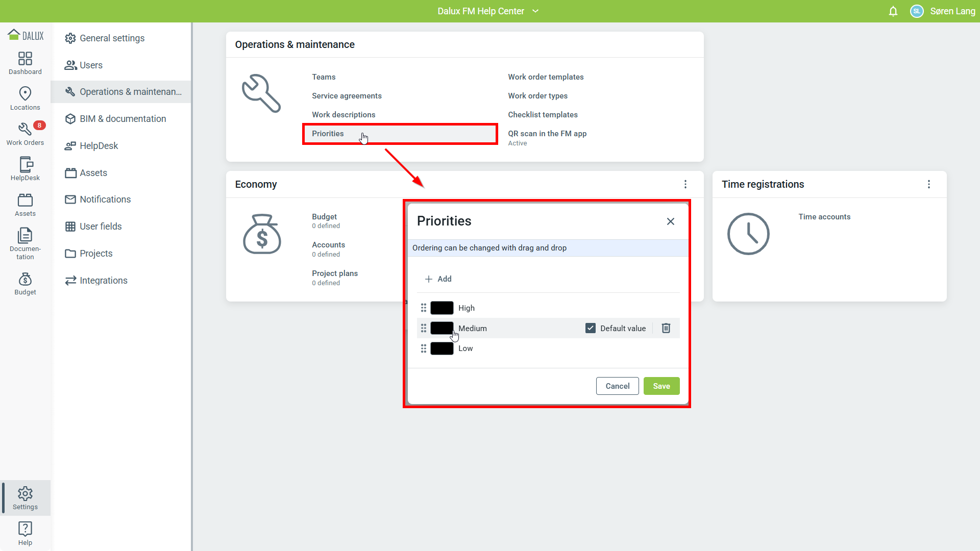Click the notification bell icon
This screenshot has height=551, width=980.
pyautogui.click(x=893, y=11)
